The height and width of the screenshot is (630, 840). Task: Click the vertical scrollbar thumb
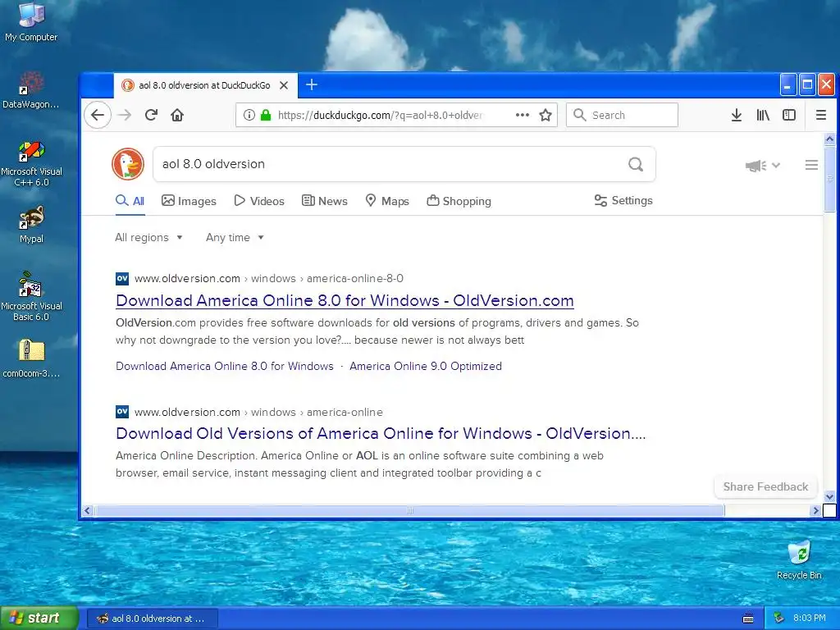point(829,179)
